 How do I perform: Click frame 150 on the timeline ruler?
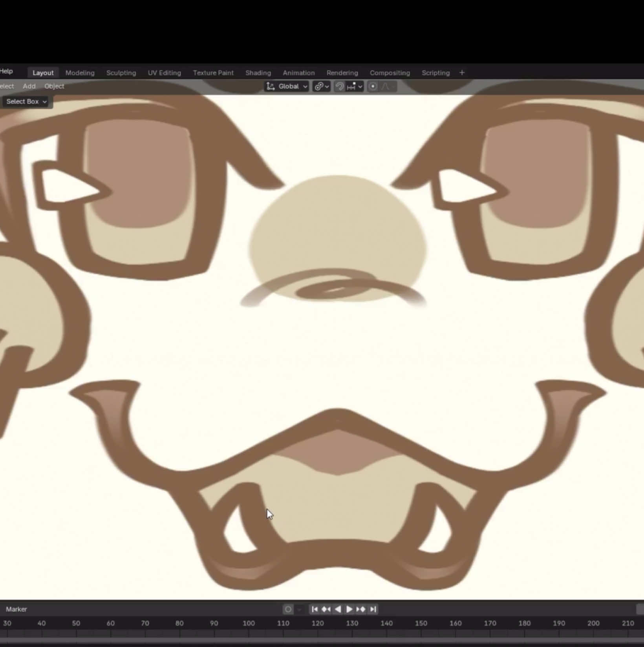pyautogui.click(x=421, y=623)
